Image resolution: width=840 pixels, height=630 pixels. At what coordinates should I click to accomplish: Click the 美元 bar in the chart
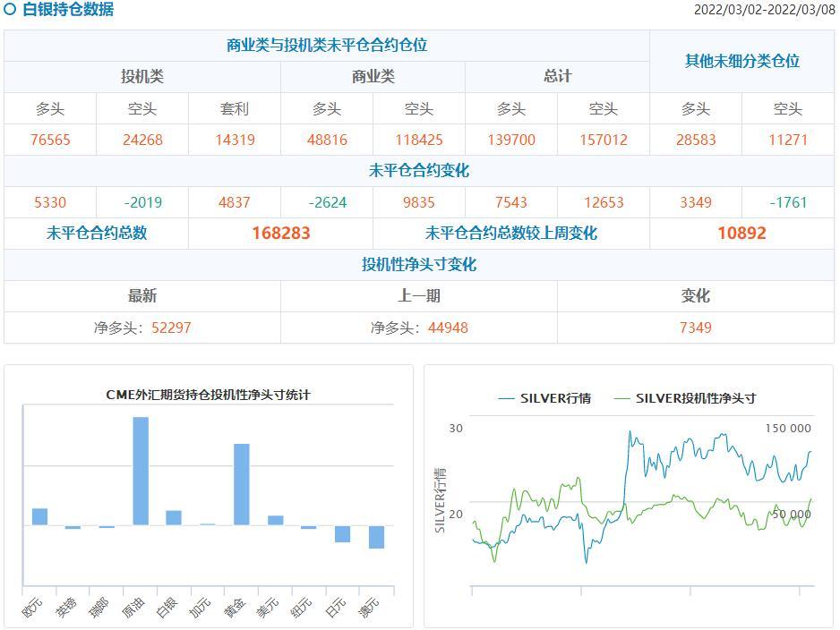tap(275, 520)
